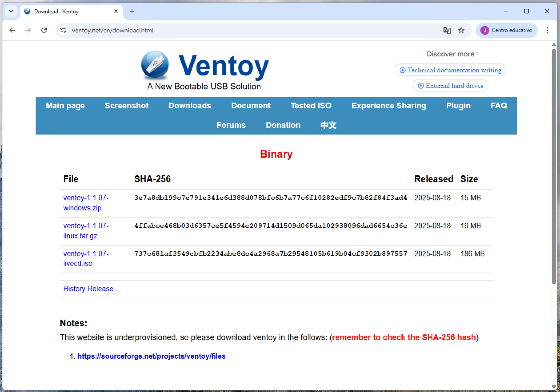Click the 186 MB size cell

tap(472, 254)
